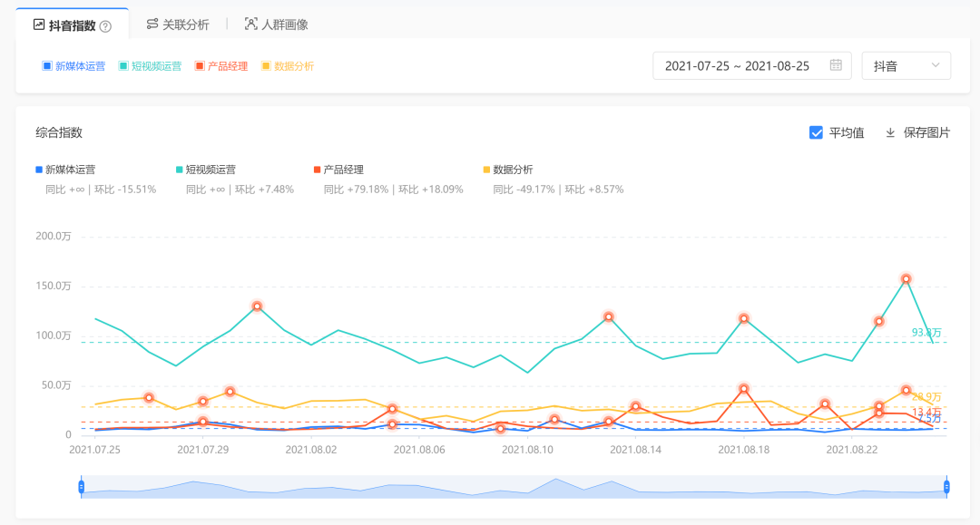The image size is (980, 525).
Task: Click the left handle of the range slider
Action: (x=82, y=486)
